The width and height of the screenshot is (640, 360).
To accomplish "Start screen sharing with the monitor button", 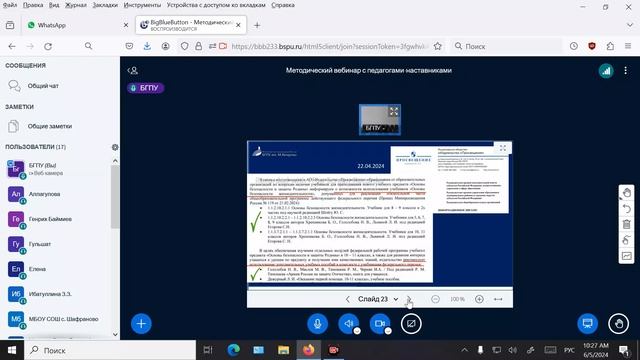I will (x=587, y=324).
